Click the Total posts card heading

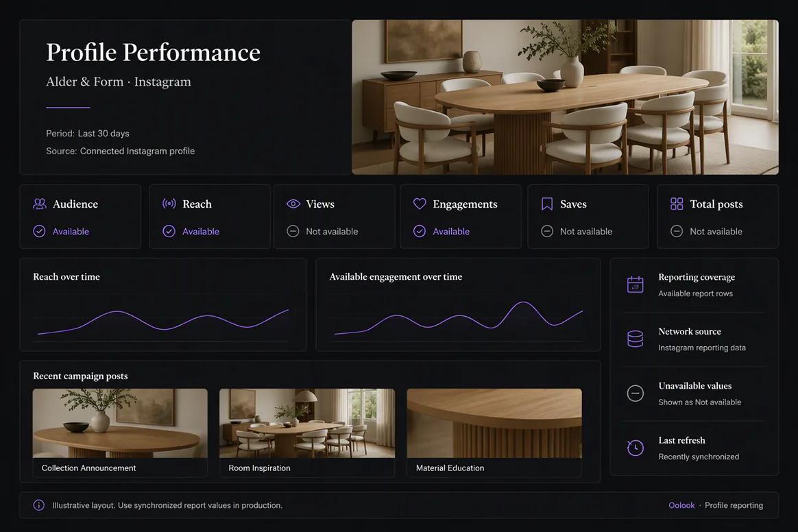click(x=716, y=204)
